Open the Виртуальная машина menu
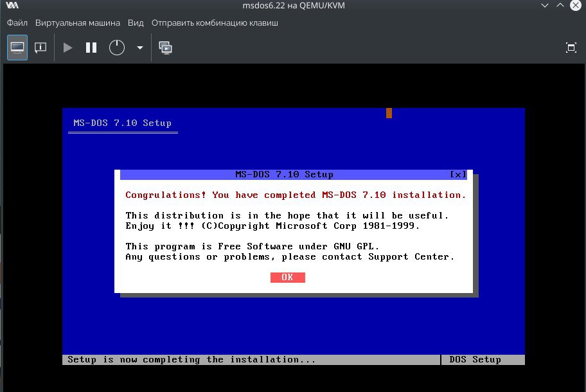The height and width of the screenshot is (392, 586). pyautogui.click(x=78, y=22)
